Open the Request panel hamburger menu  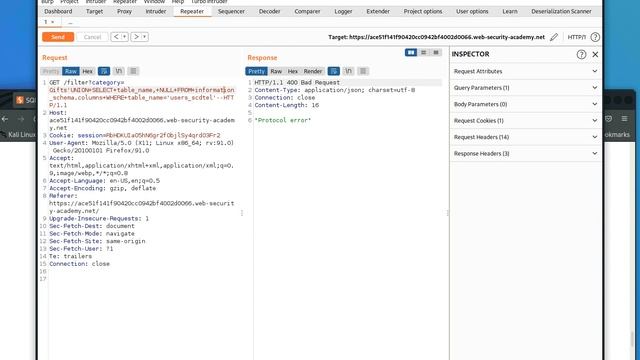[133, 71]
